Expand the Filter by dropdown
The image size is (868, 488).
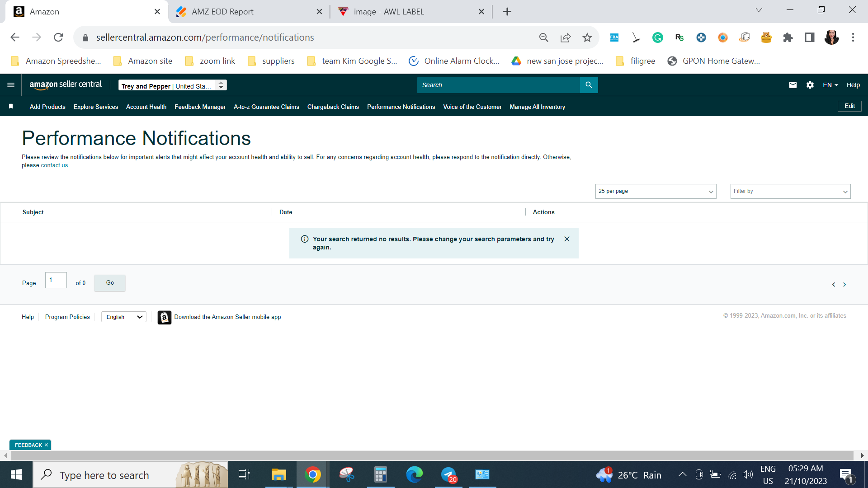(790, 191)
